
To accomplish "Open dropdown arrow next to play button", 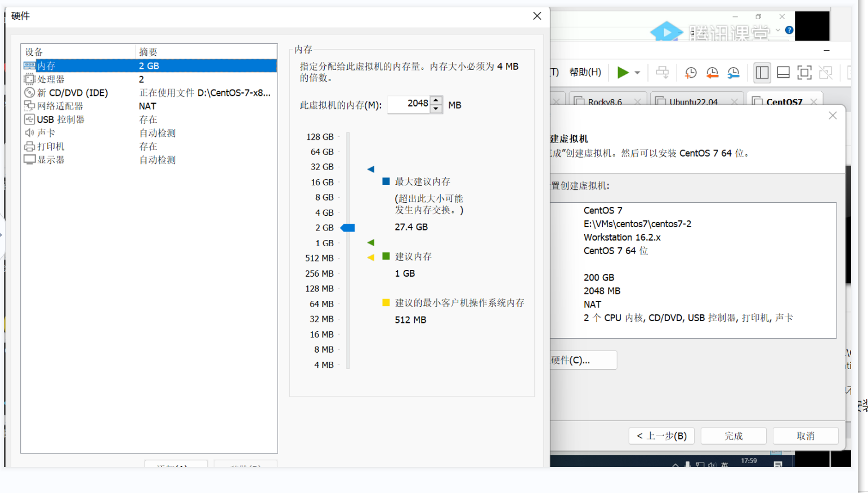I will click(637, 73).
